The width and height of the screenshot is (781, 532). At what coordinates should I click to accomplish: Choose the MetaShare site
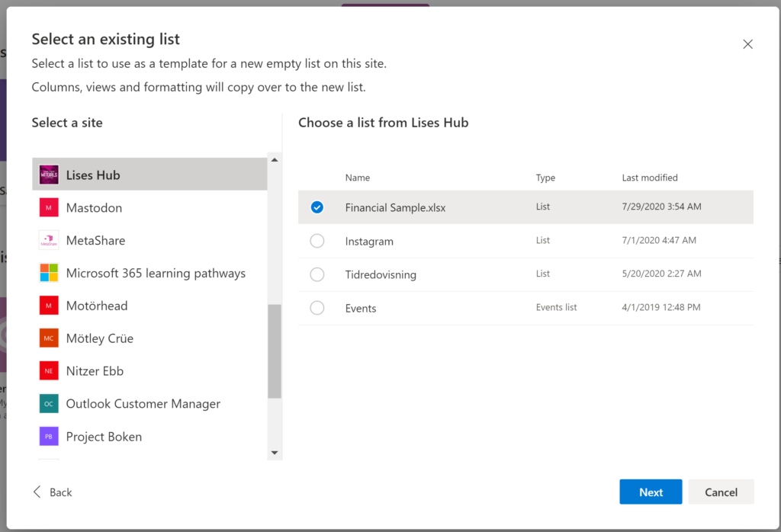149,240
